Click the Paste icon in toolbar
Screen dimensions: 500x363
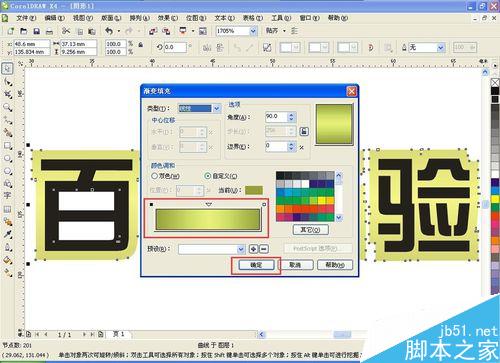(92, 31)
